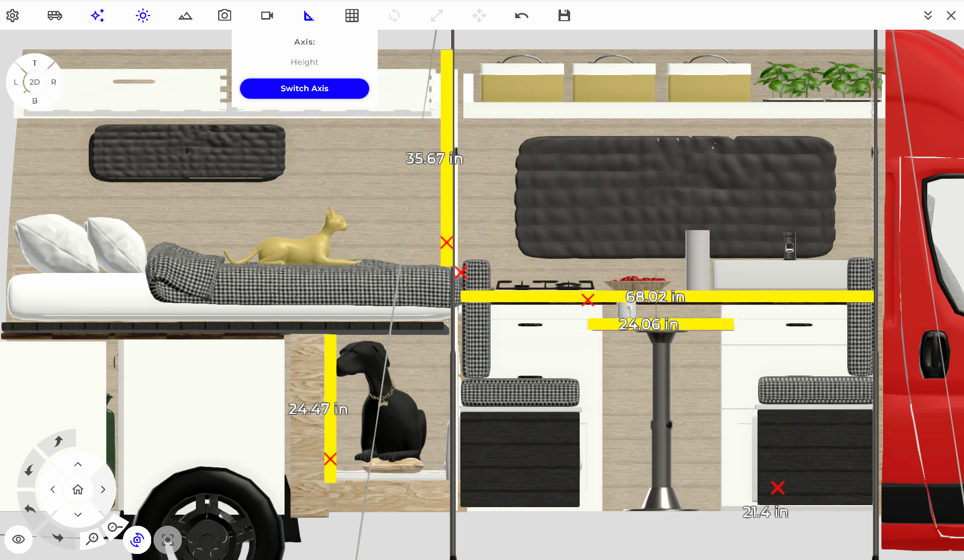964x560 pixels.
Task: Click the downward-left curved tilt arrow
Action: point(29,470)
